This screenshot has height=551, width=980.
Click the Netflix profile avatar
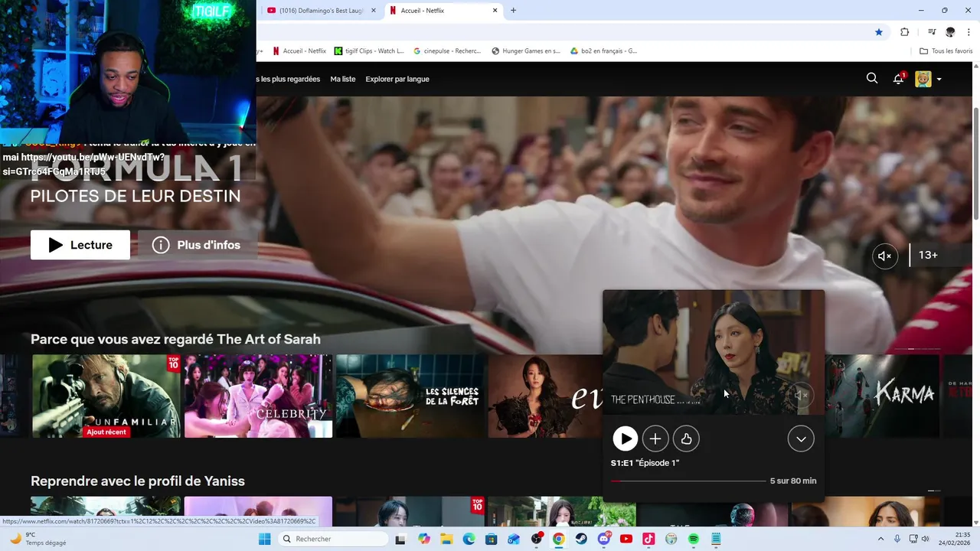coord(923,79)
